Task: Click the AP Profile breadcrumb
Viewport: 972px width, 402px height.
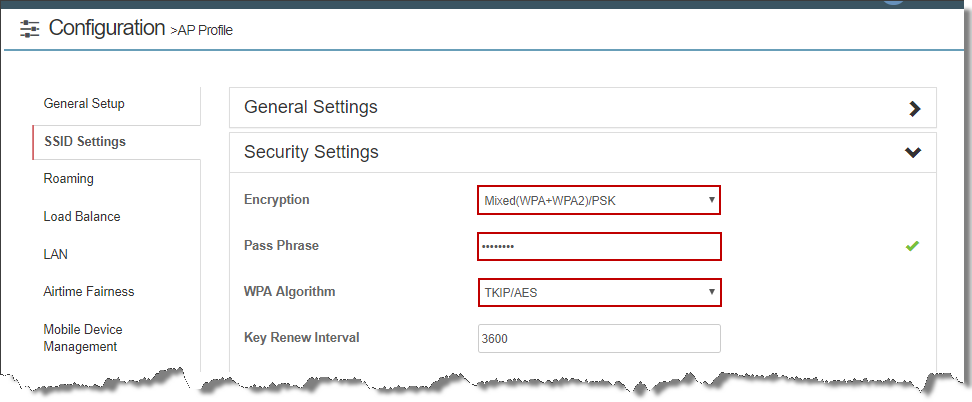Action: tap(201, 30)
